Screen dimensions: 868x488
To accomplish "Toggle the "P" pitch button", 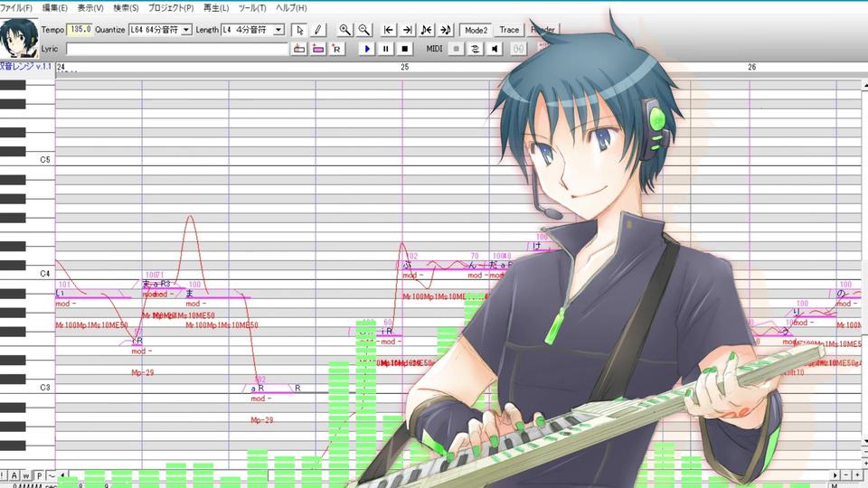I will click(x=39, y=475).
